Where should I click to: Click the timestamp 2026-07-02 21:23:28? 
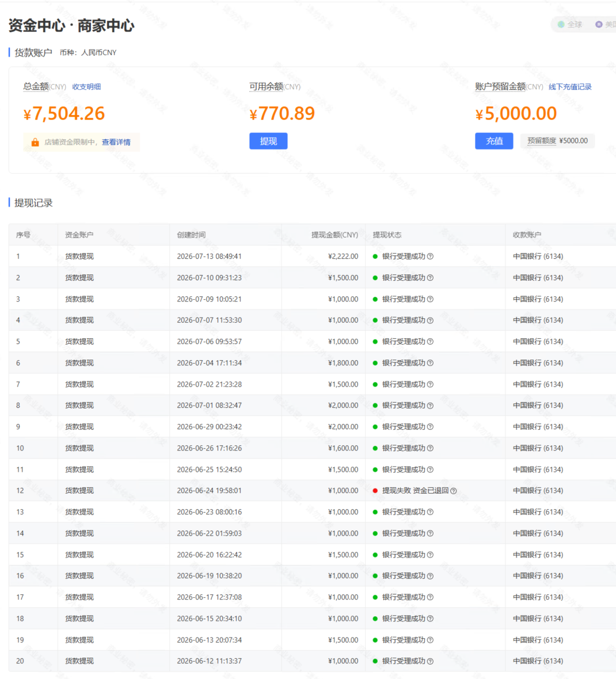tap(209, 384)
